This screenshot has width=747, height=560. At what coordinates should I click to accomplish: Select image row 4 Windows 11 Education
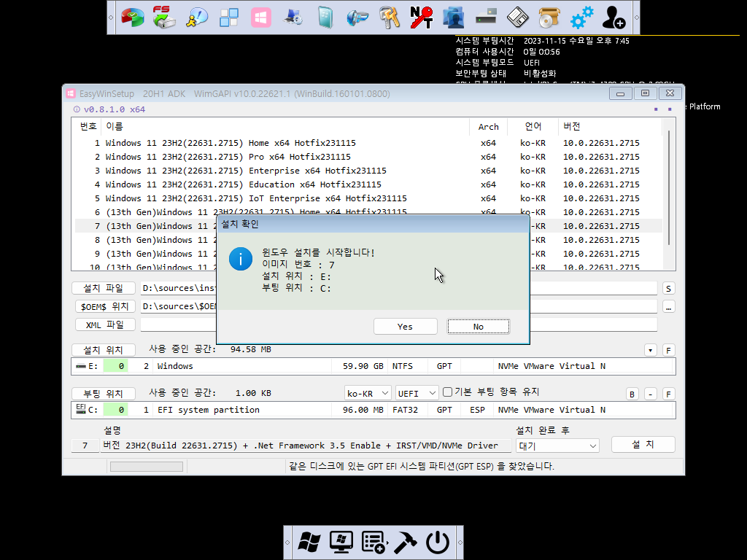click(x=368, y=184)
